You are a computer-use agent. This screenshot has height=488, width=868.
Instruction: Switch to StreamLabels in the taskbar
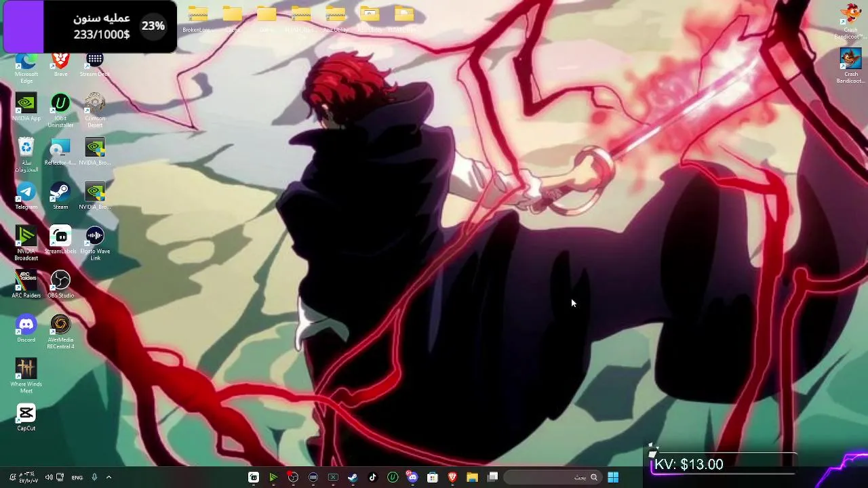pyautogui.click(x=253, y=477)
